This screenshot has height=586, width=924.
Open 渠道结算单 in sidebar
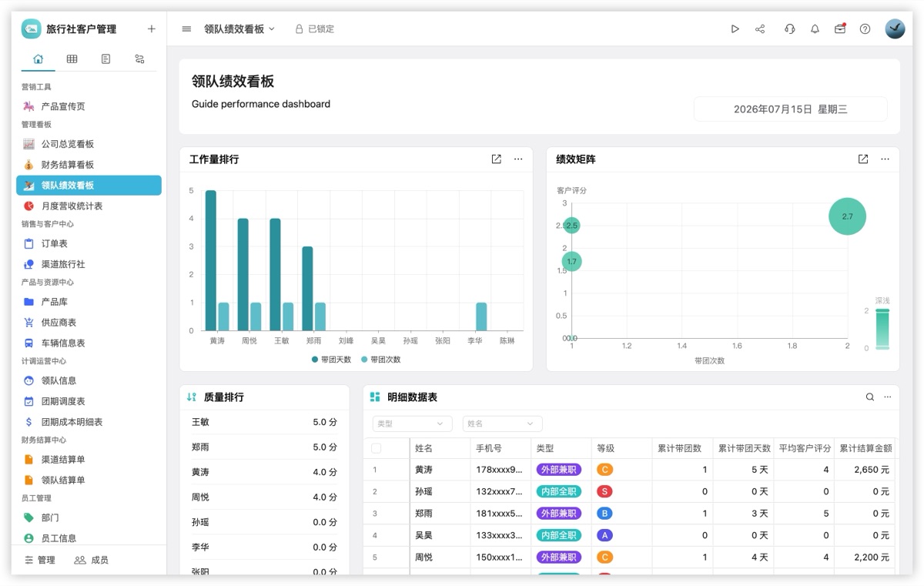pyautogui.click(x=89, y=460)
